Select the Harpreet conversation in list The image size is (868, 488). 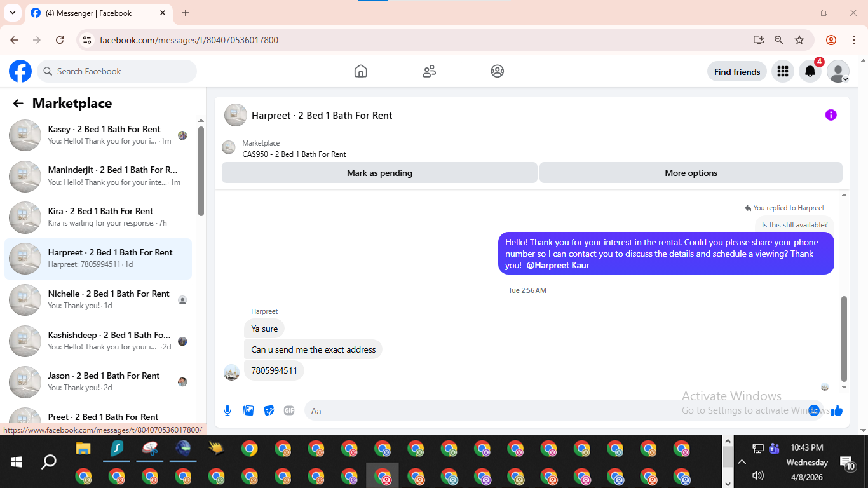point(98,259)
